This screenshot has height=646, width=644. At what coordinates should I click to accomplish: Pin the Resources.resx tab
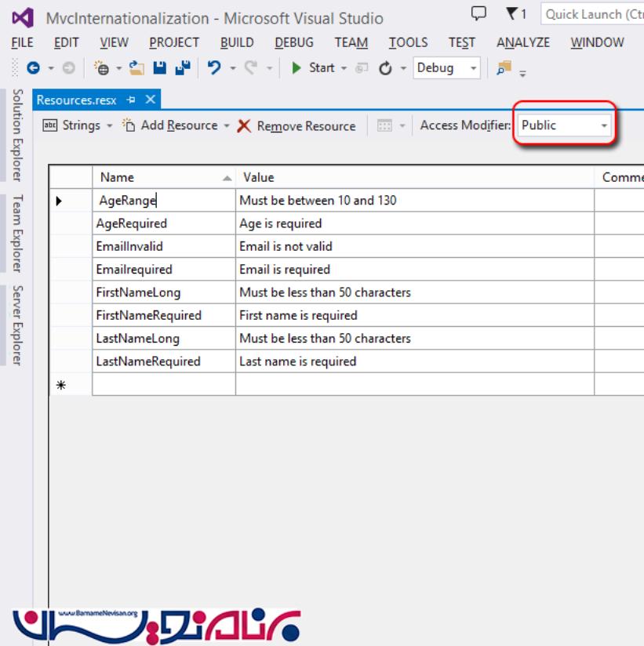[131, 100]
